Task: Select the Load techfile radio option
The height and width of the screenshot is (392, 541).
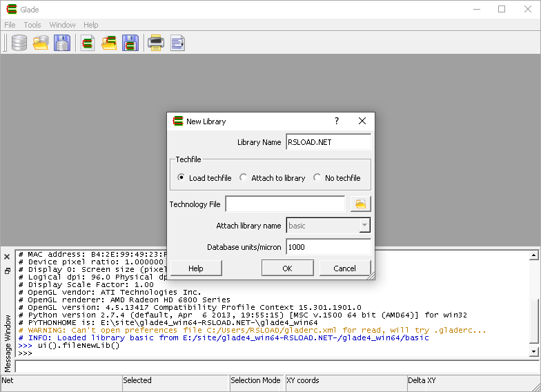Action: coord(181,178)
